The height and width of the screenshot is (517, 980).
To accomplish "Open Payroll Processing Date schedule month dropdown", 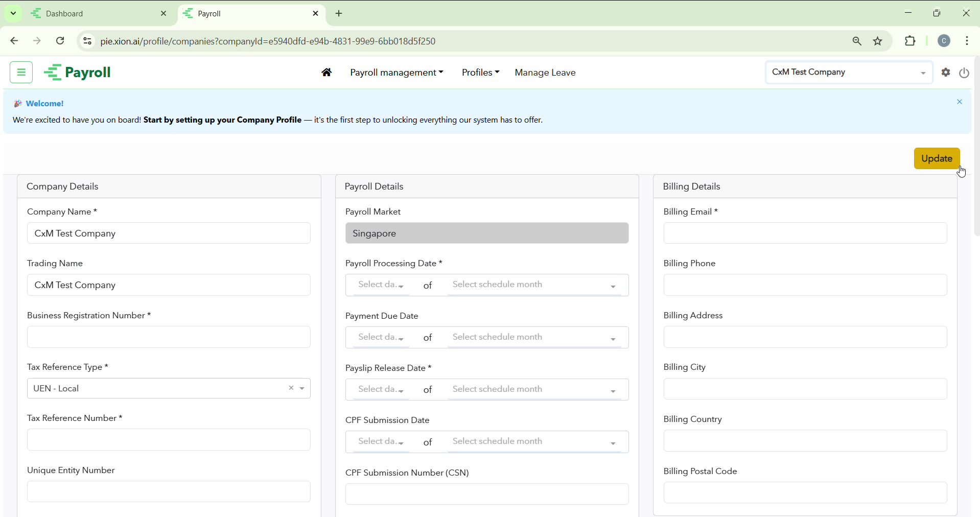I will (x=534, y=285).
